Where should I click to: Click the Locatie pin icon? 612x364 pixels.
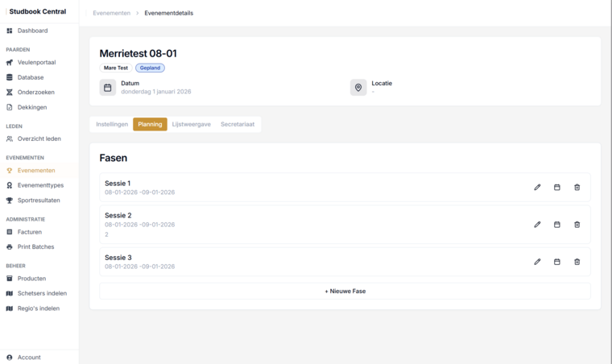358,88
